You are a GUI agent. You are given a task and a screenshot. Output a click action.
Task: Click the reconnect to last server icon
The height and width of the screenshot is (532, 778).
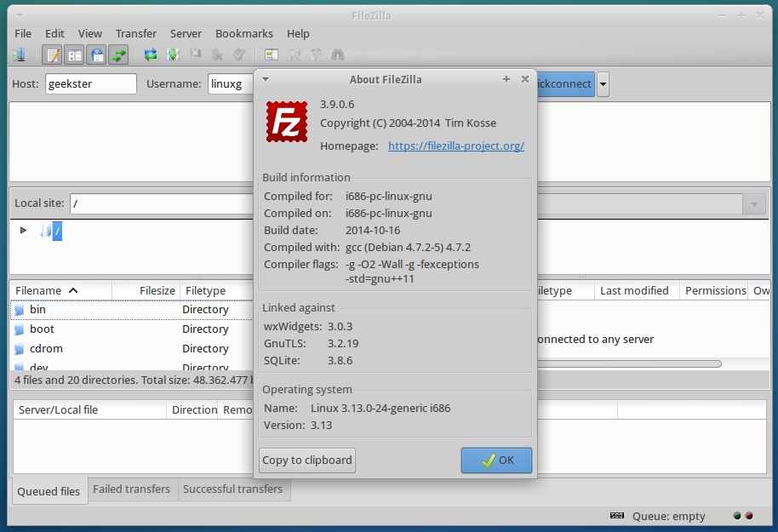239,54
